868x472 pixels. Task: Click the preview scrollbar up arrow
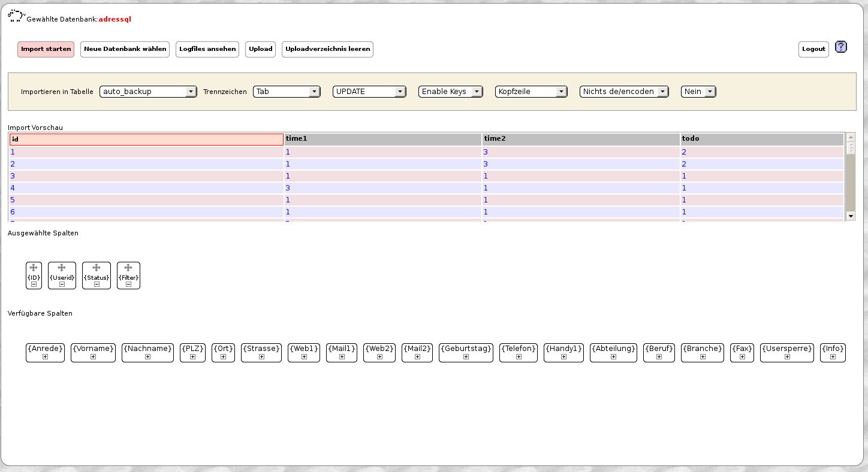coord(851,137)
